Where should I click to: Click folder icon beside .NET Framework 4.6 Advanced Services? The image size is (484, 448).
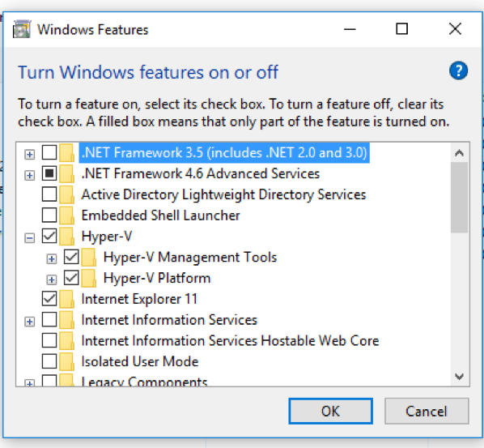coord(66,173)
